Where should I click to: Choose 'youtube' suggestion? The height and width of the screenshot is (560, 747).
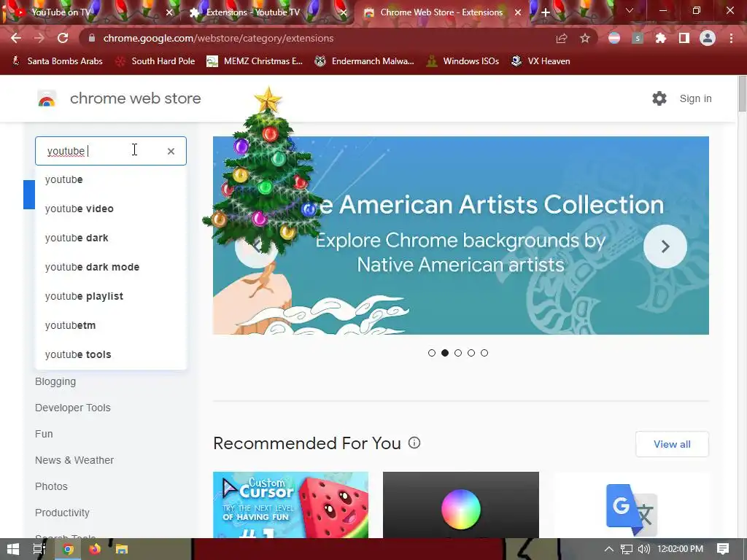tap(111, 179)
